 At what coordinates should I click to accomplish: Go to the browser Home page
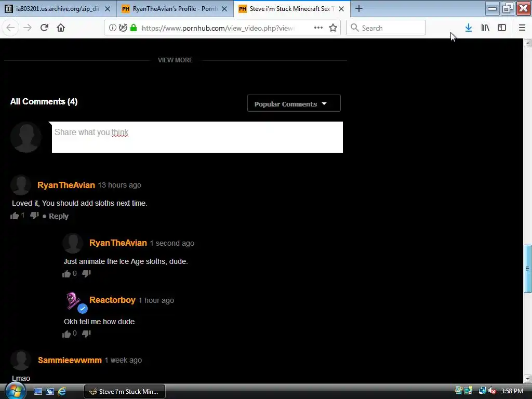[x=61, y=28]
